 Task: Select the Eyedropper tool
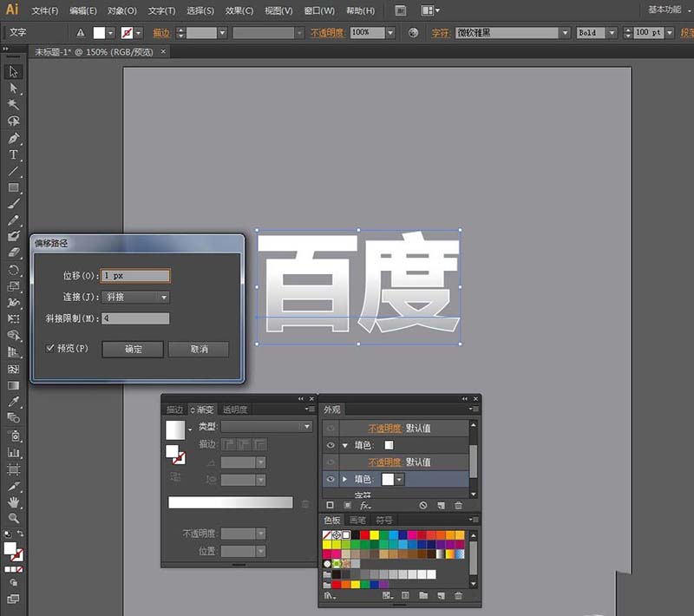pyautogui.click(x=13, y=402)
